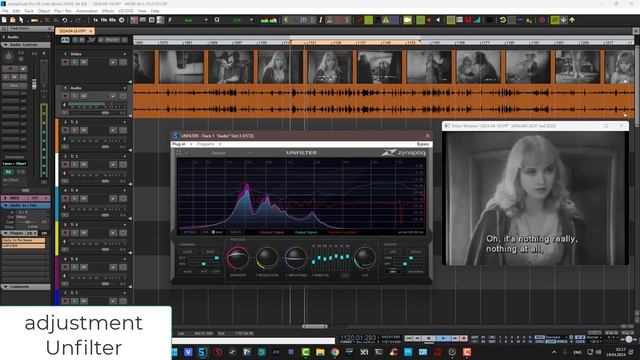The image size is (640, 360).
Task: Open the Help menu
Action: pyautogui.click(x=155, y=11)
